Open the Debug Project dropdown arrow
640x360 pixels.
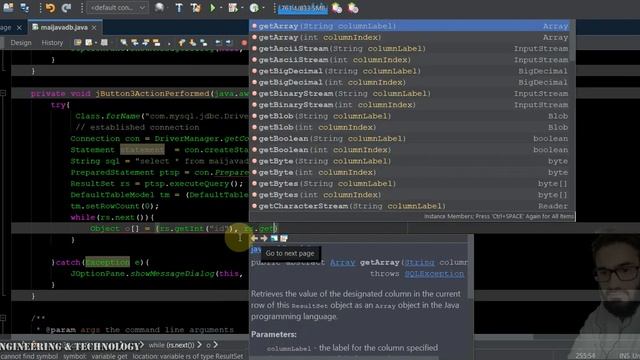(x=242, y=7)
